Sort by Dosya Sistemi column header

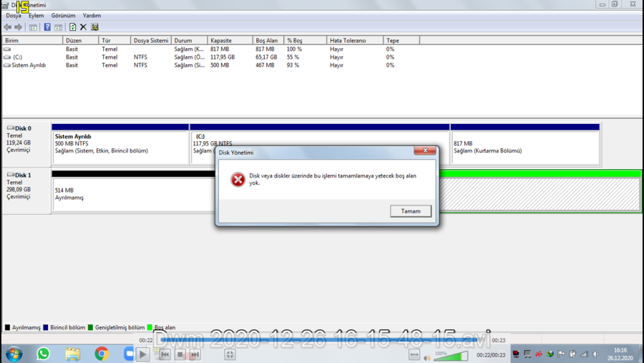[x=151, y=40]
